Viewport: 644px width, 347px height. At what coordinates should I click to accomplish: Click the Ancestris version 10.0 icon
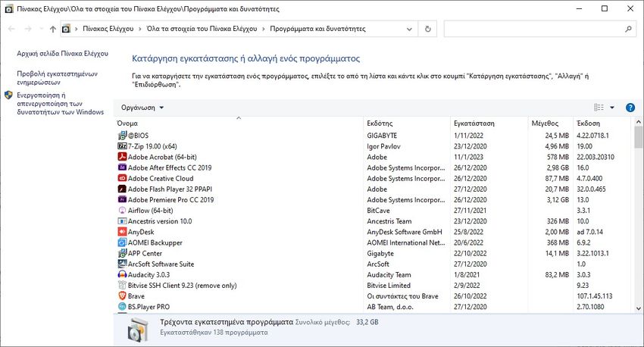click(x=122, y=221)
